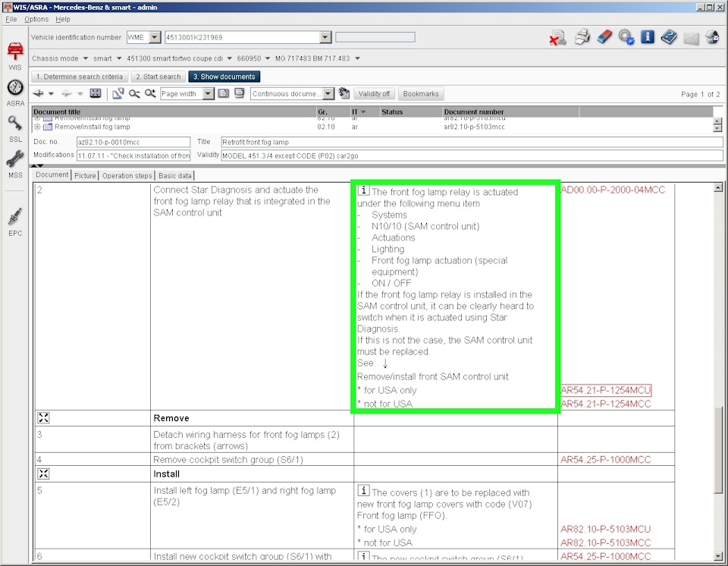Click the back navigation arrow
Screen dimensions: 728x566
click(x=39, y=94)
